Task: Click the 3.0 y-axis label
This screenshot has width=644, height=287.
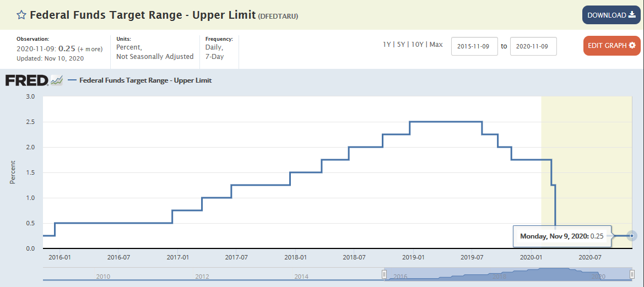Action: tap(31, 96)
